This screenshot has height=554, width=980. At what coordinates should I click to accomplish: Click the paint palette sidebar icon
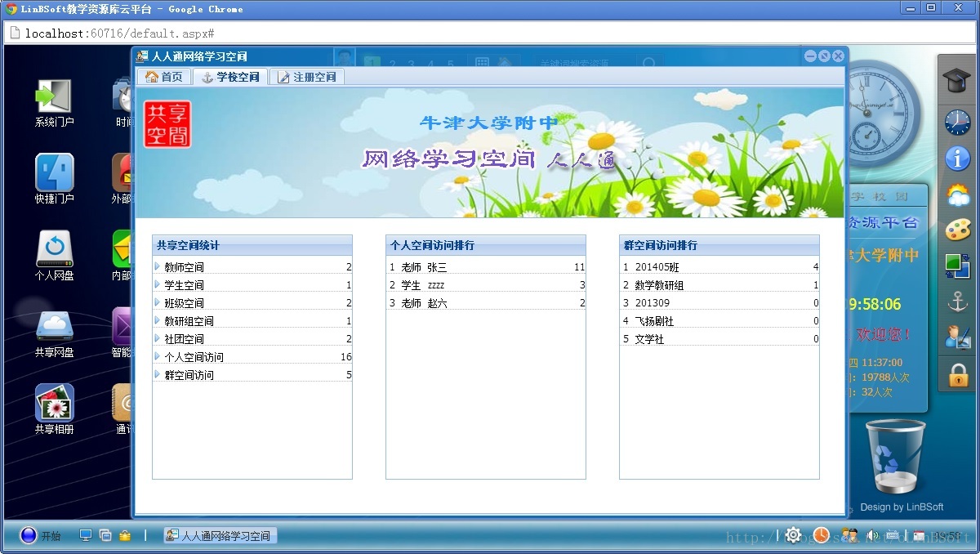tap(957, 230)
